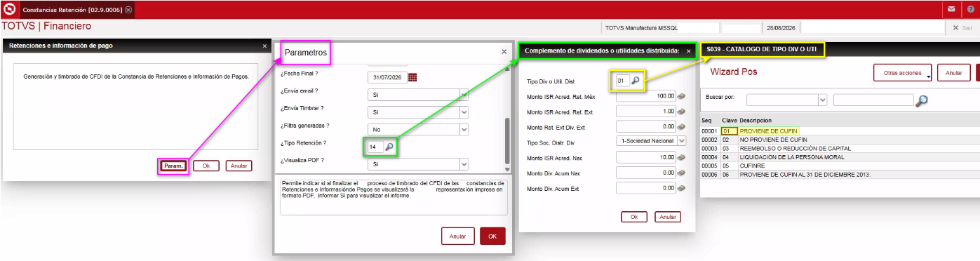Click the red OK button in Parametros

click(492, 236)
